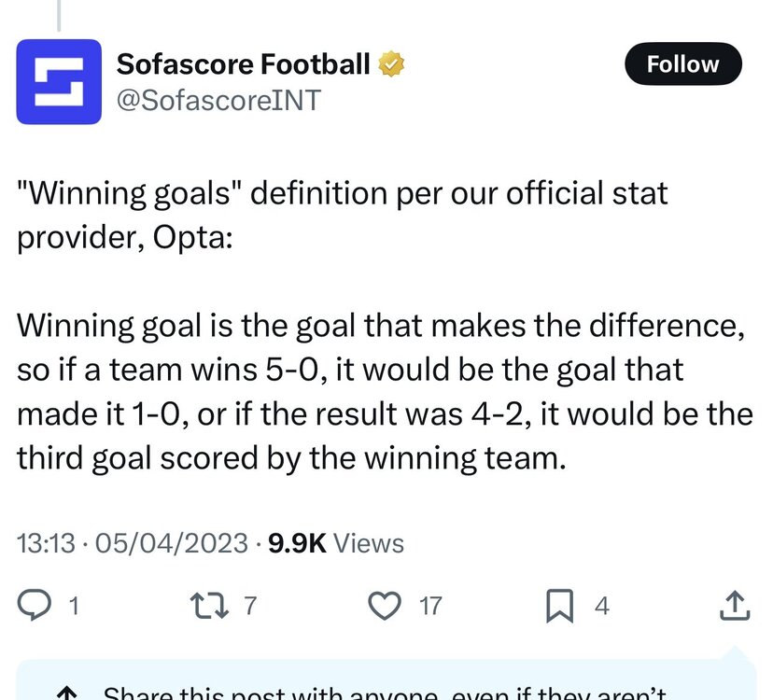Image resolution: width=773 pixels, height=700 pixels.
Task: Open the Sofascore Football profile avatar
Action: tap(59, 81)
